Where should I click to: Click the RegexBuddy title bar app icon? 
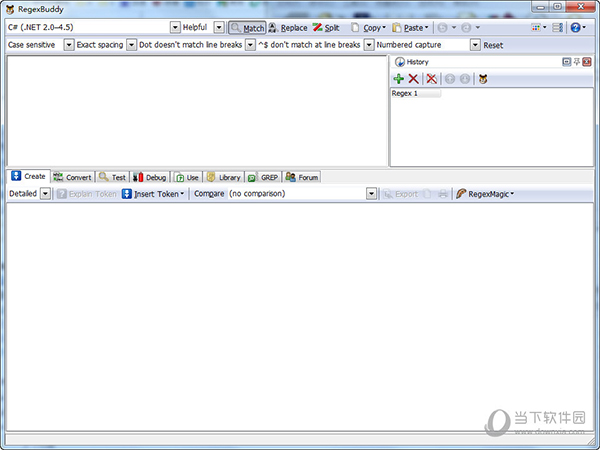(10, 9)
